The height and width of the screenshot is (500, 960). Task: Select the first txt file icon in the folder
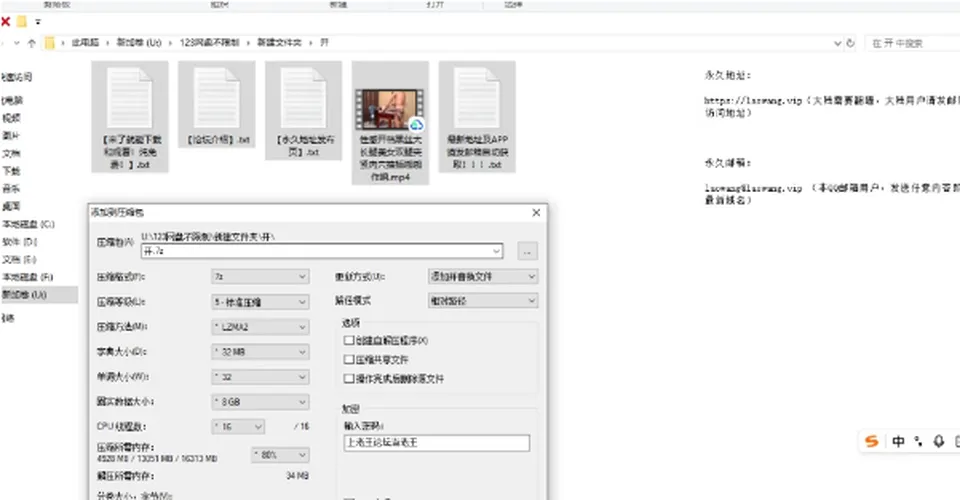point(129,98)
